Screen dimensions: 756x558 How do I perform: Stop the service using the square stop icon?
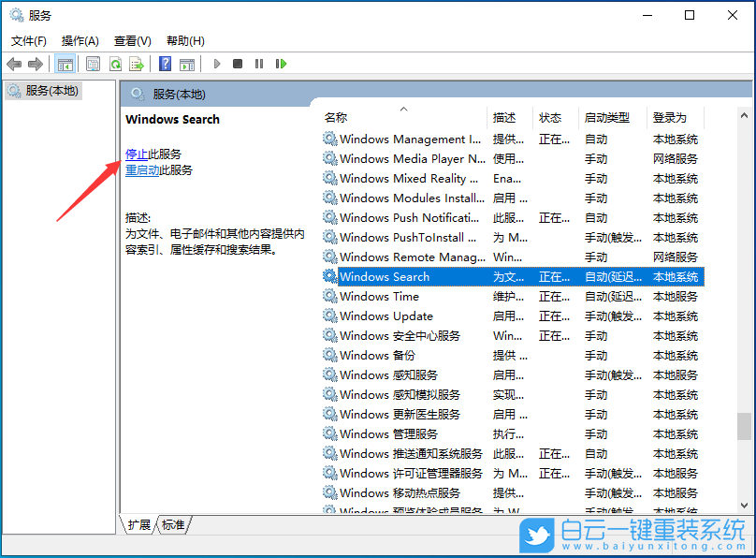pyautogui.click(x=237, y=63)
